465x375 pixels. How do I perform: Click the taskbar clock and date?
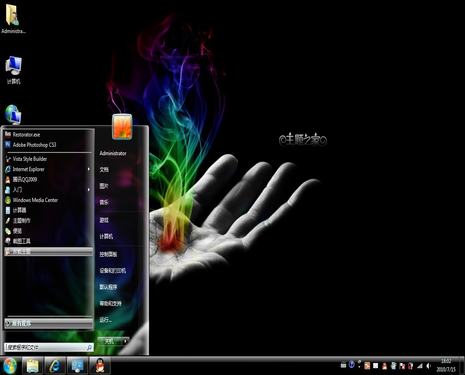point(446,366)
